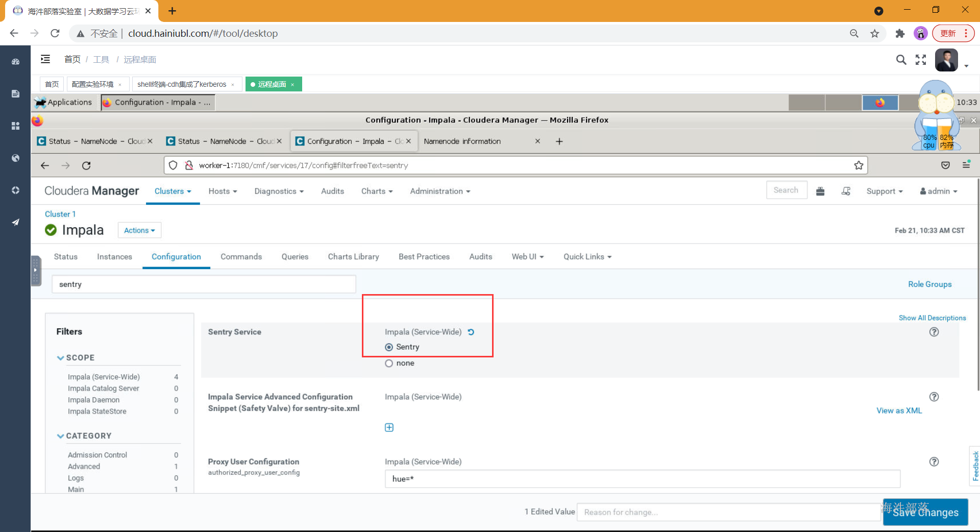Image resolution: width=980 pixels, height=532 pixels.
Task: Click Firefox back arrow in remote desktop
Action: pos(45,165)
